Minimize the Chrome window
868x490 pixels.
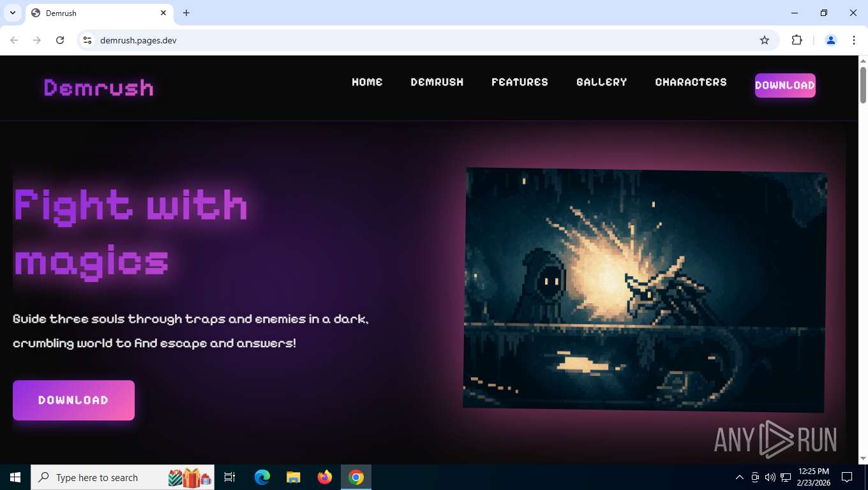[795, 13]
